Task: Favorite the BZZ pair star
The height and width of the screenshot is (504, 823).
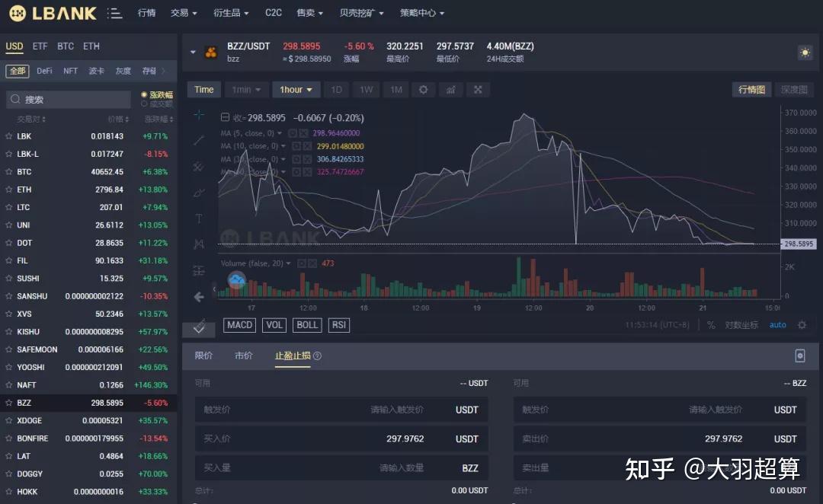Action: tap(9, 403)
